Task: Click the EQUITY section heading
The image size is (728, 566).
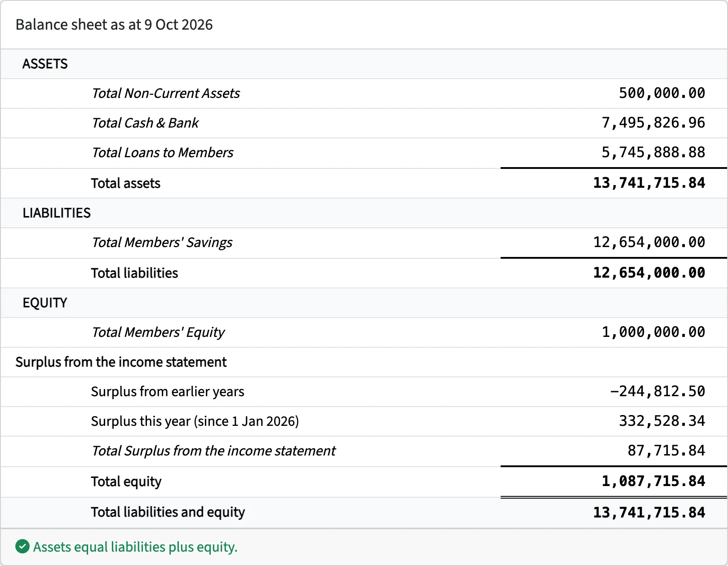Action: (x=45, y=303)
